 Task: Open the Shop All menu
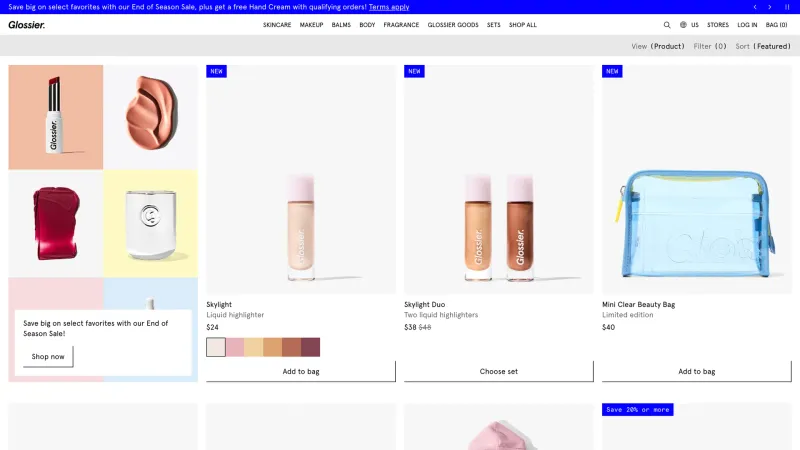point(522,24)
